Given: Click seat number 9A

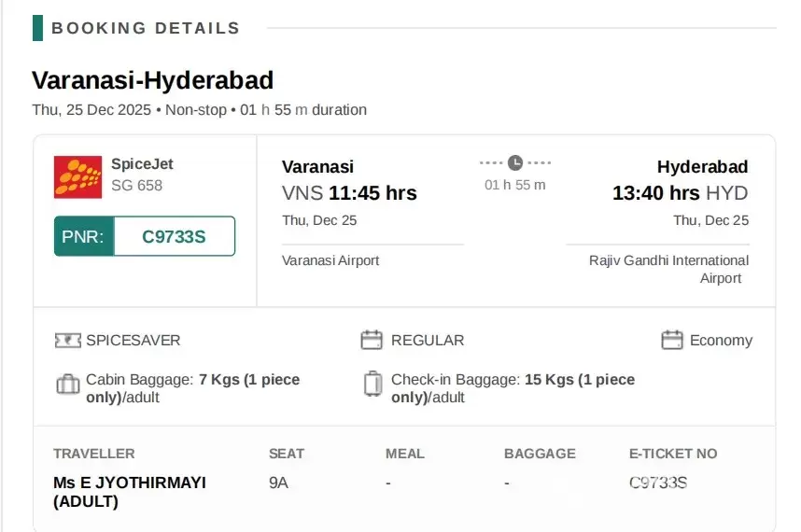Looking at the screenshot, I should (278, 483).
